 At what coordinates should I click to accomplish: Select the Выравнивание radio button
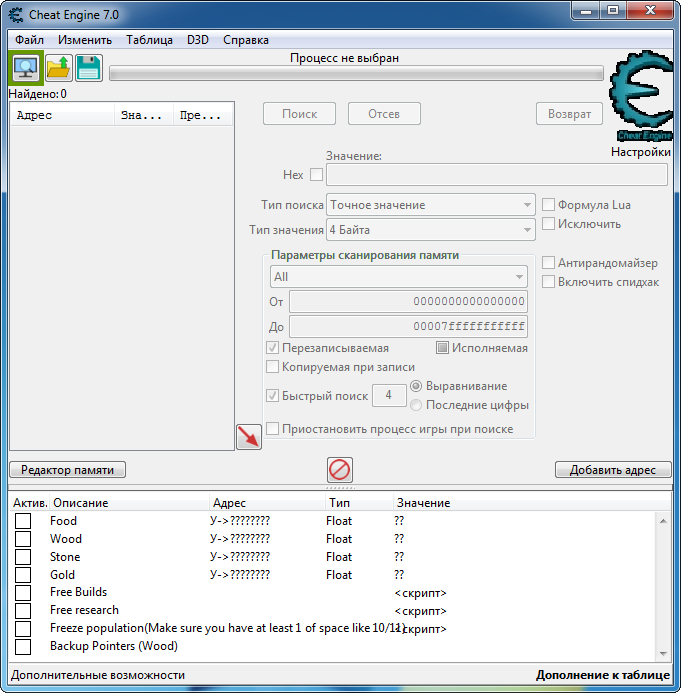tap(416, 386)
